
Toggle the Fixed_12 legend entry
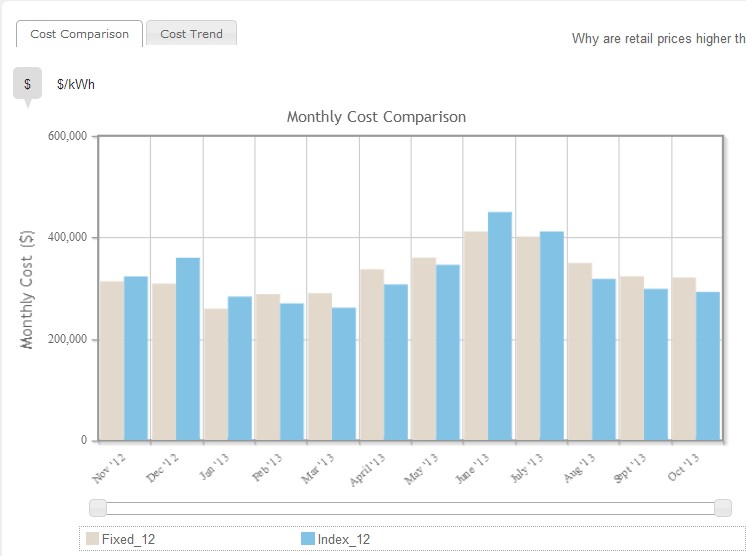[x=121, y=539]
